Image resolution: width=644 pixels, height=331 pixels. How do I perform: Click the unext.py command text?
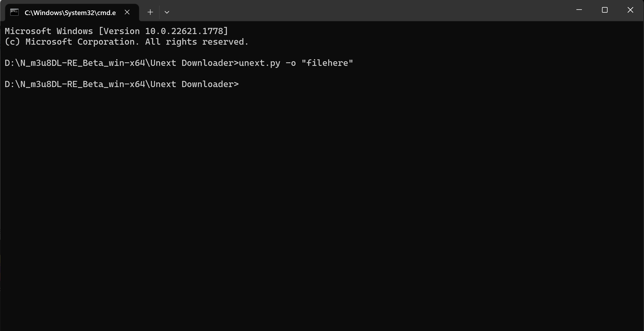click(259, 63)
